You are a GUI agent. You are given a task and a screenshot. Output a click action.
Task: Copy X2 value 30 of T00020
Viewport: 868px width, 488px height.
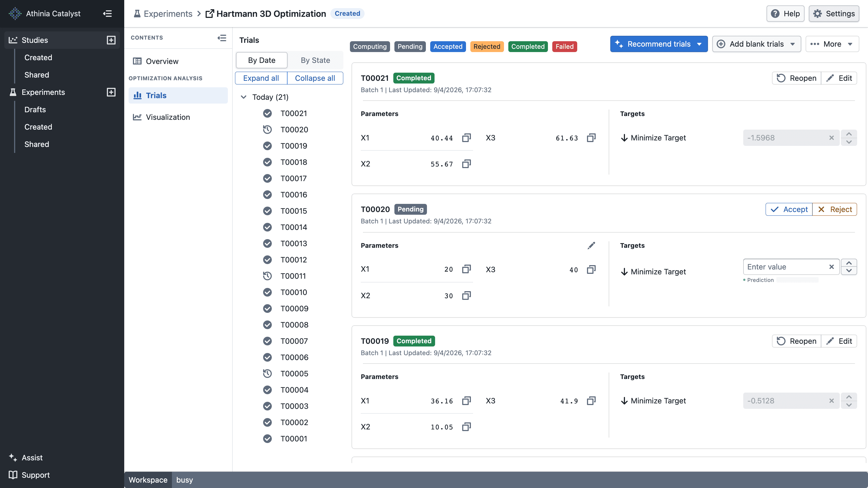466,296
